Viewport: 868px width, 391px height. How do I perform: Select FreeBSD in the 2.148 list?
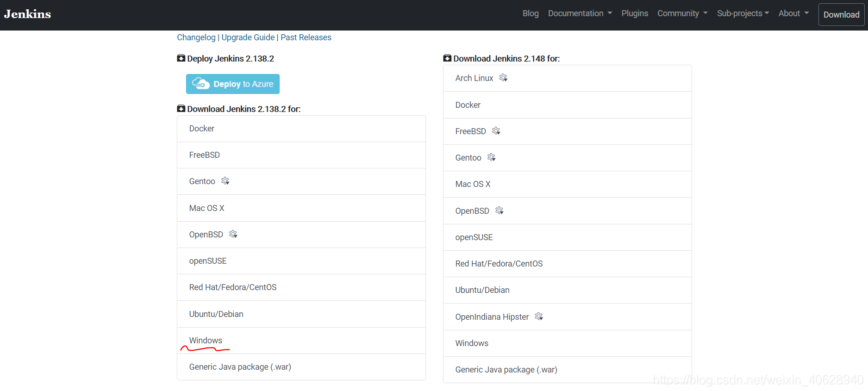568,131
